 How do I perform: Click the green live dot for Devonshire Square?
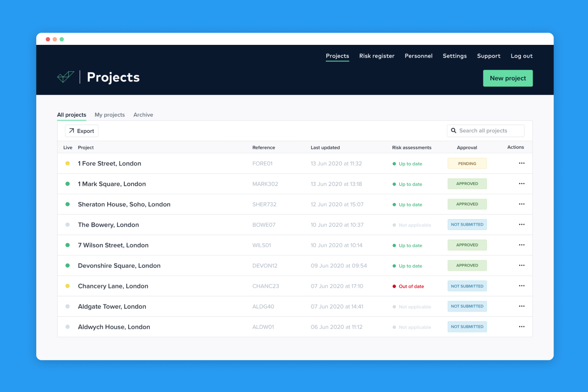68,266
